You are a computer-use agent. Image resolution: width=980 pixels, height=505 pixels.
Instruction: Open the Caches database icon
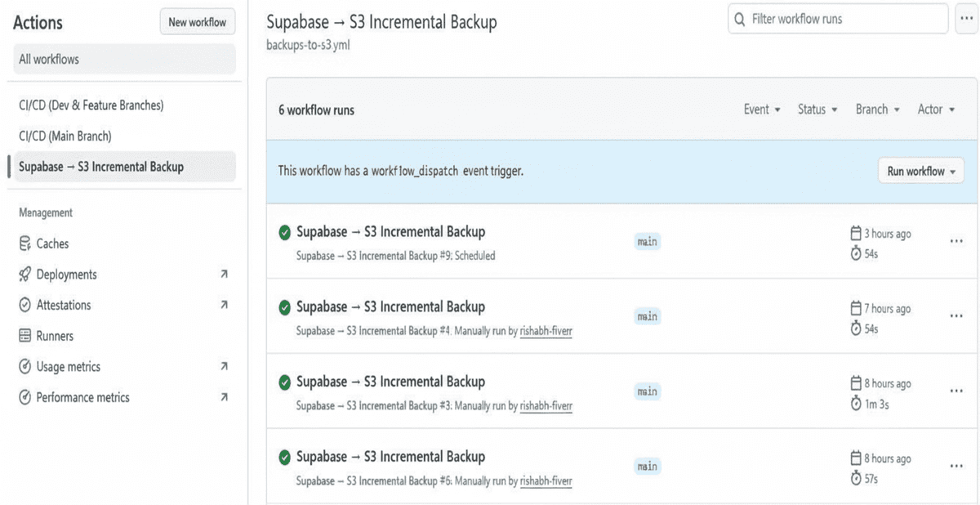[x=24, y=244]
